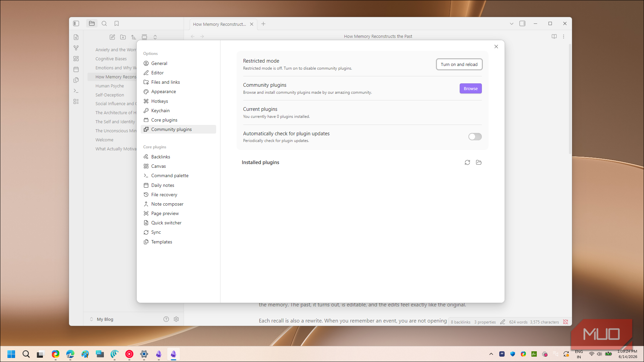Close the How Memory Reconstruct tab
Viewport: 644px width, 362px height.
[252, 24]
